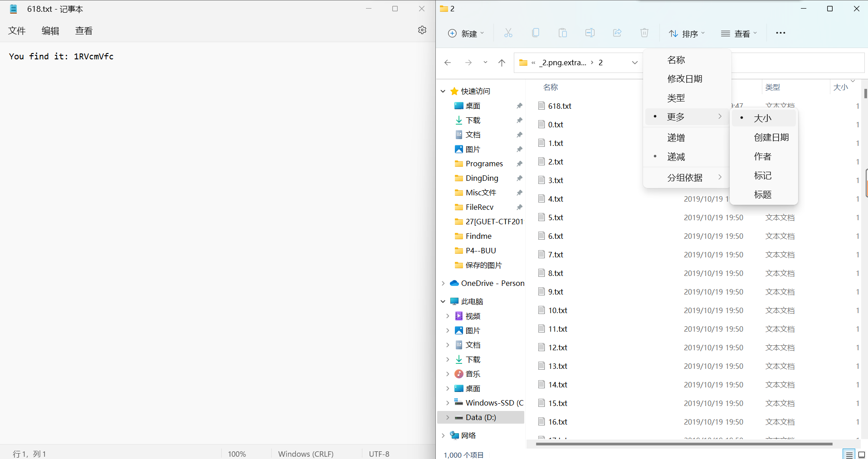Viewport: 868px width, 459px height.
Task: Click the Music icon under This PC
Action: point(459,374)
